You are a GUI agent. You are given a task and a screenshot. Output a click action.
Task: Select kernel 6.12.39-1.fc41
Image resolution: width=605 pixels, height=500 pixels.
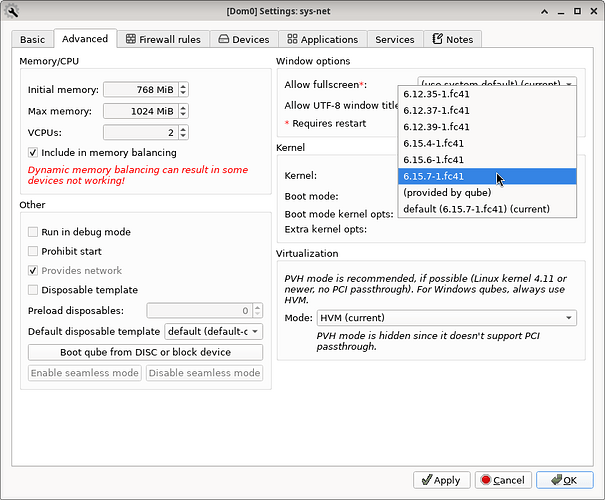[487, 127]
